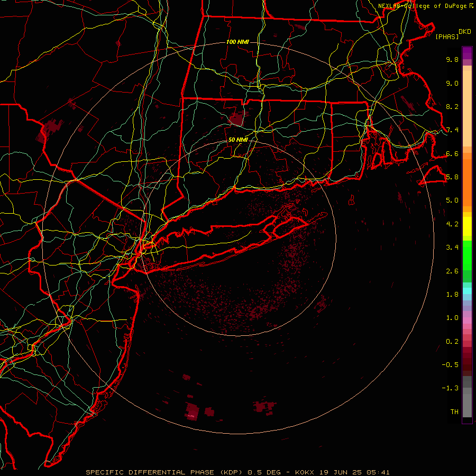Click the 4.2 scale value
Image resolution: width=476 pixels, height=476 pixels.
click(x=452, y=224)
